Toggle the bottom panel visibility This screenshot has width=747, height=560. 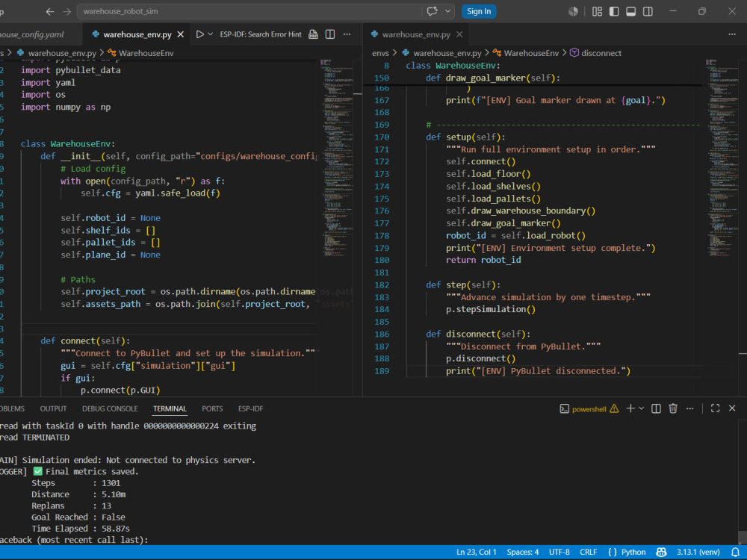[x=630, y=11]
